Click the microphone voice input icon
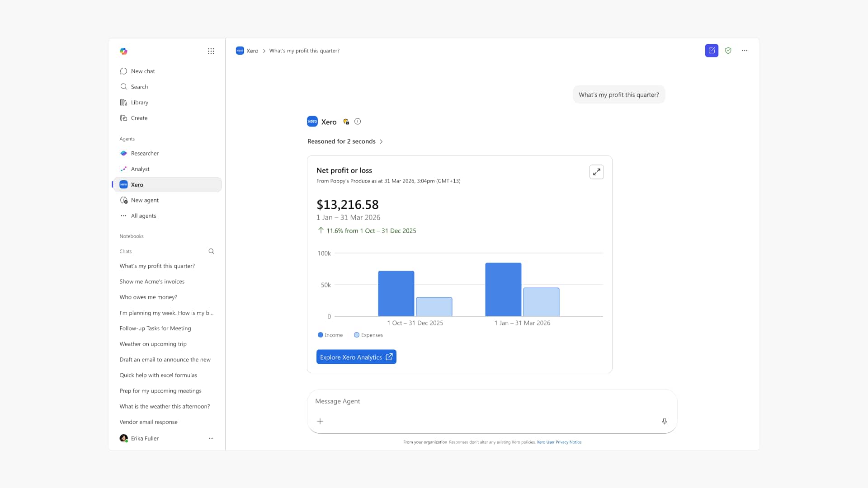The image size is (868, 488). [x=664, y=421]
